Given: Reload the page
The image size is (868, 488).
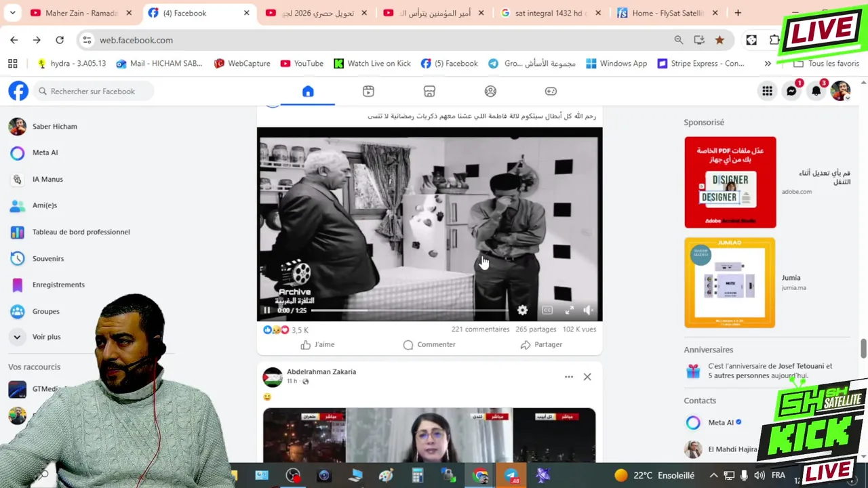Looking at the screenshot, I should tap(60, 40).
